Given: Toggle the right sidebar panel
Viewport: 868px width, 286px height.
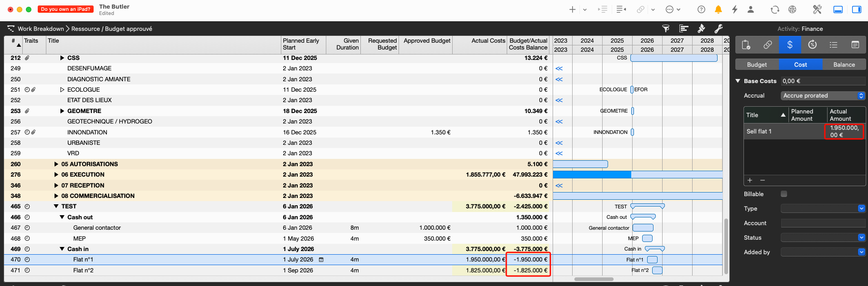Looking at the screenshot, I should [857, 10].
